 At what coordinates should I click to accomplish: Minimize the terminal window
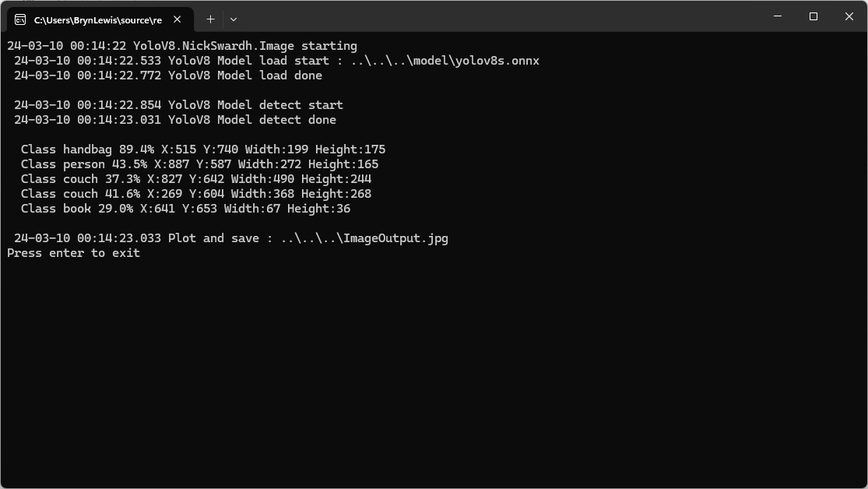click(x=778, y=16)
